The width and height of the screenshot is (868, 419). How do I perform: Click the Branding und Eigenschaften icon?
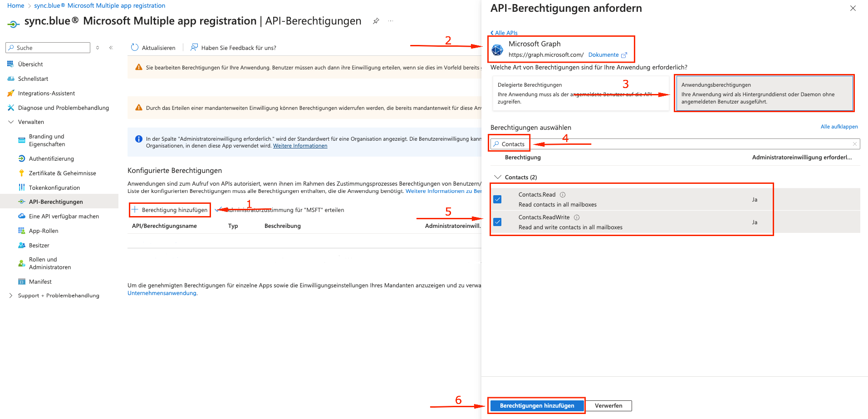[x=22, y=140]
